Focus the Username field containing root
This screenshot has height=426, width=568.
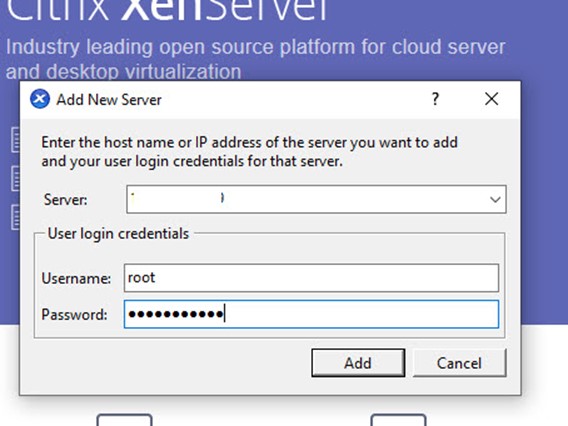[x=311, y=278]
